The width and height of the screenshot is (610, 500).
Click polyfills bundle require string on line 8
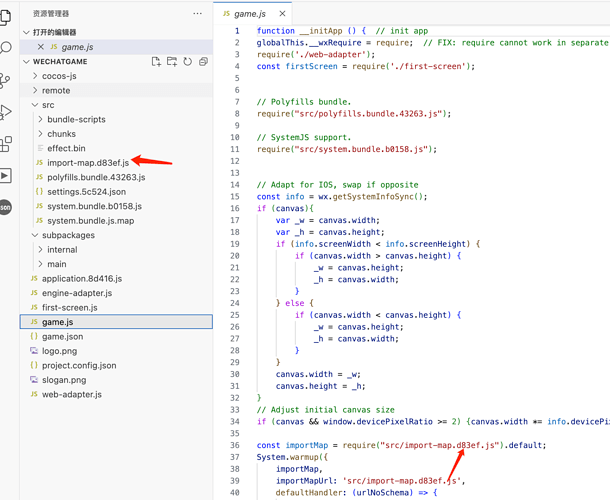pyautogui.click(x=368, y=114)
